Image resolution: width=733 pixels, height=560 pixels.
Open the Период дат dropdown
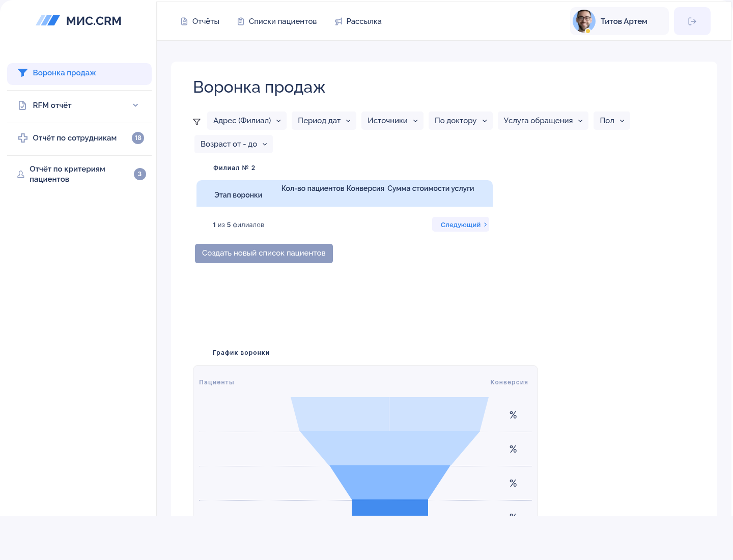pyautogui.click(x=324, y=121)
